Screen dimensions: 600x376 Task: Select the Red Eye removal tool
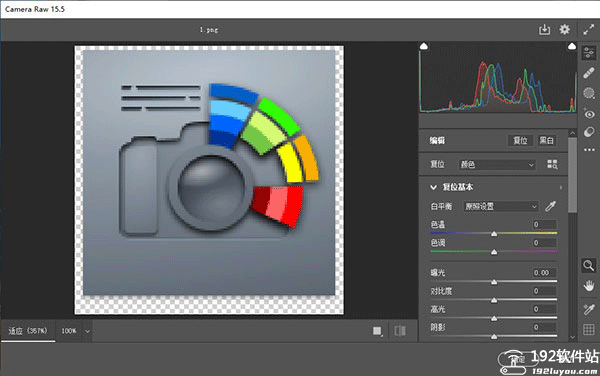point(589,114)
